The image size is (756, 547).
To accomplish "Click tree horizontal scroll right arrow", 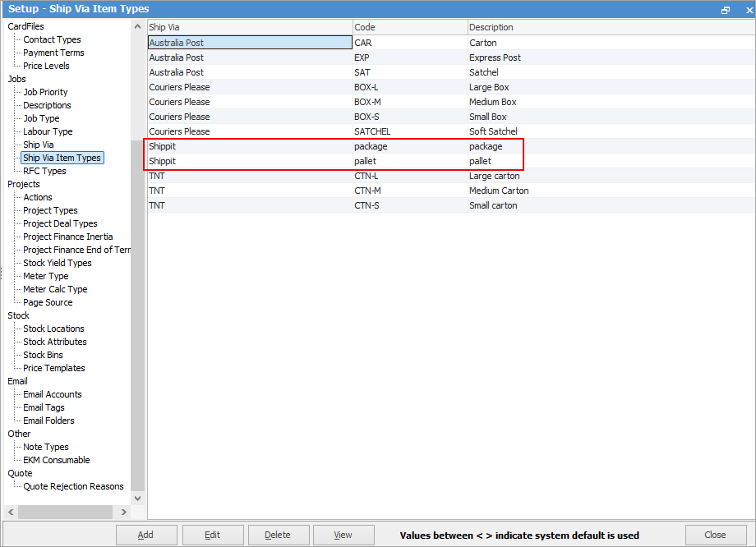I will pos(124,512).
